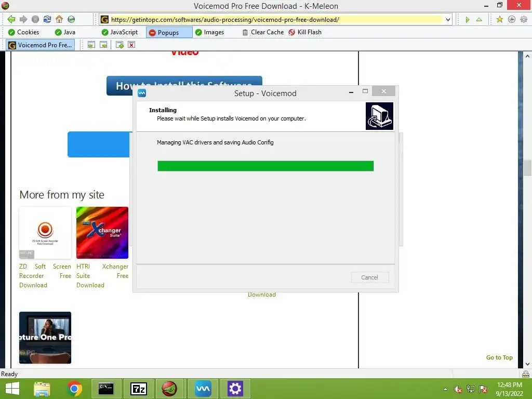Click the URL address field

276,20
